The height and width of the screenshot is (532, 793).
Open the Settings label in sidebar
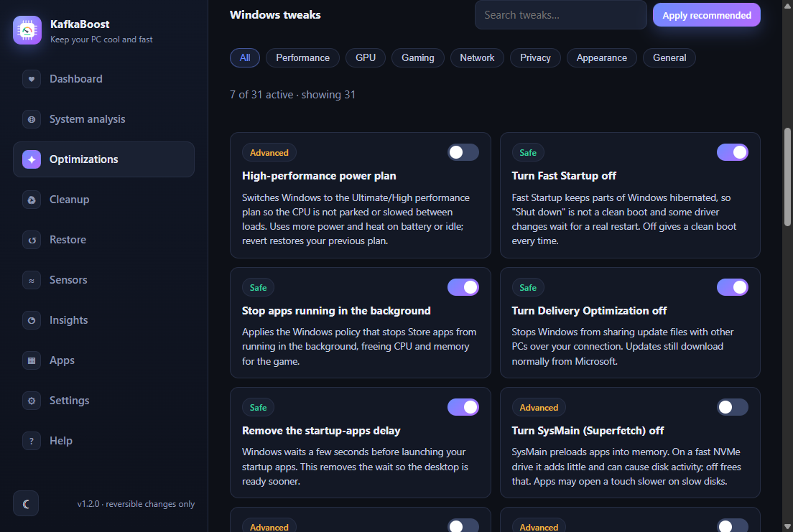[x=69, y=401]
